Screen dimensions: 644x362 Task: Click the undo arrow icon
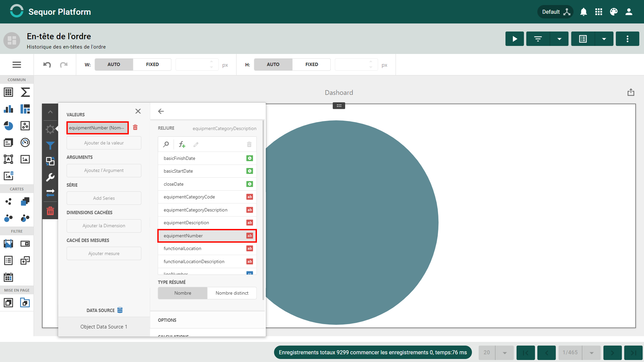click(x=47, y=65)
